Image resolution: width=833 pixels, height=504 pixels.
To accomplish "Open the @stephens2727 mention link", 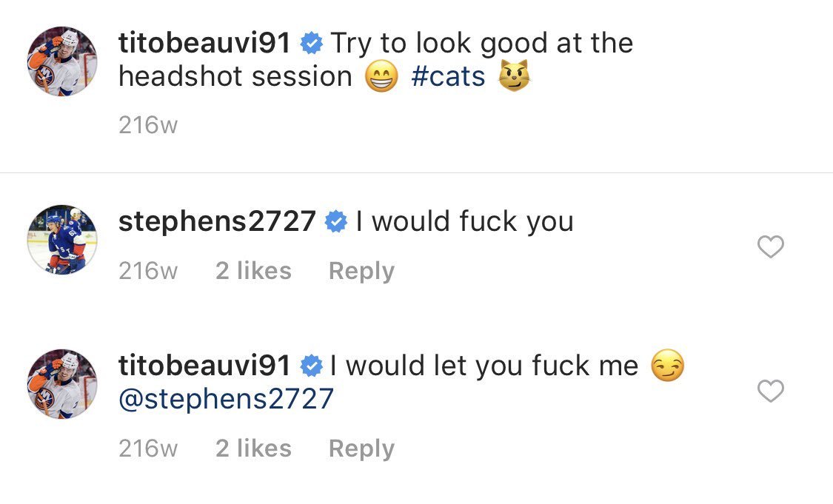I will tap(226, 399).
